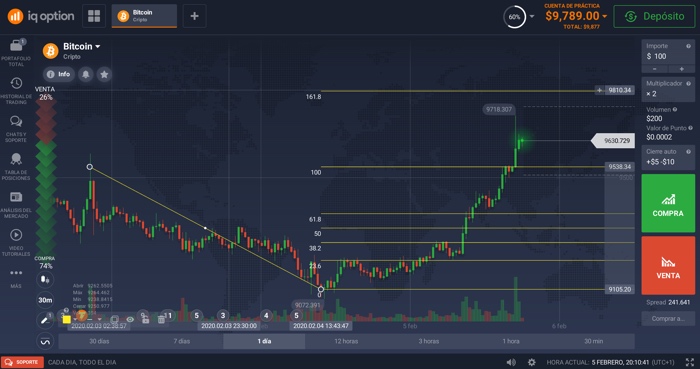Click the green Depósito button
700x369 pixels.
tap(654, 17)
